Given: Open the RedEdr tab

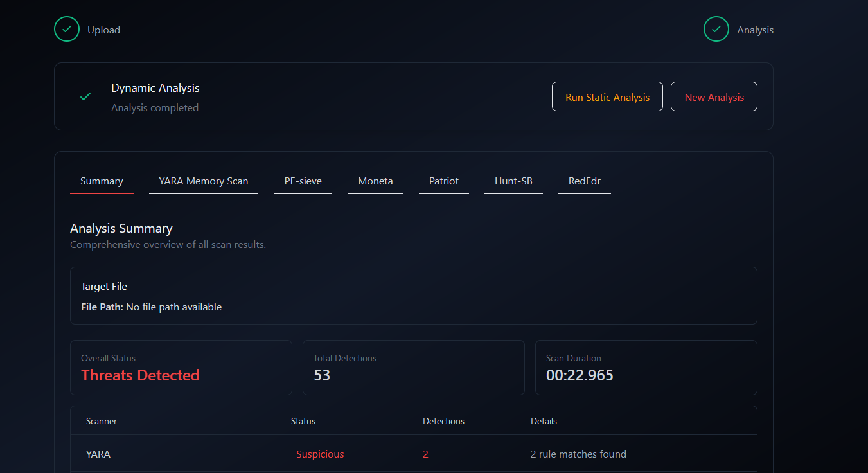Looking at the screenshot, I should pos(584,181).
